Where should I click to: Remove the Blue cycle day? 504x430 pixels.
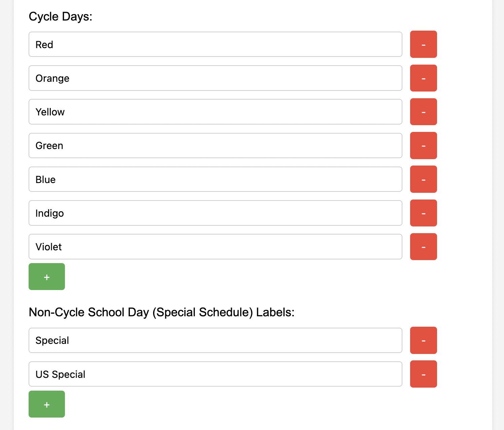pyautogui.click(x=423, y=179)
